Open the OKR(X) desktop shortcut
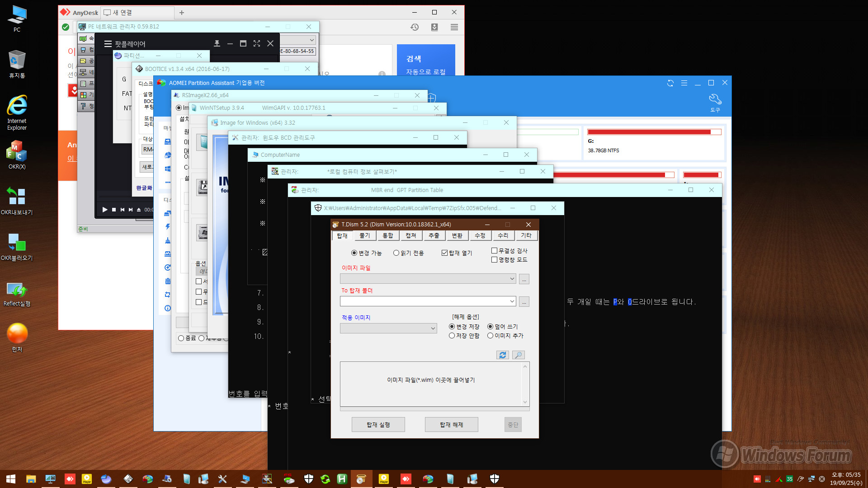868x488 pixels. (x=17, y=155)
